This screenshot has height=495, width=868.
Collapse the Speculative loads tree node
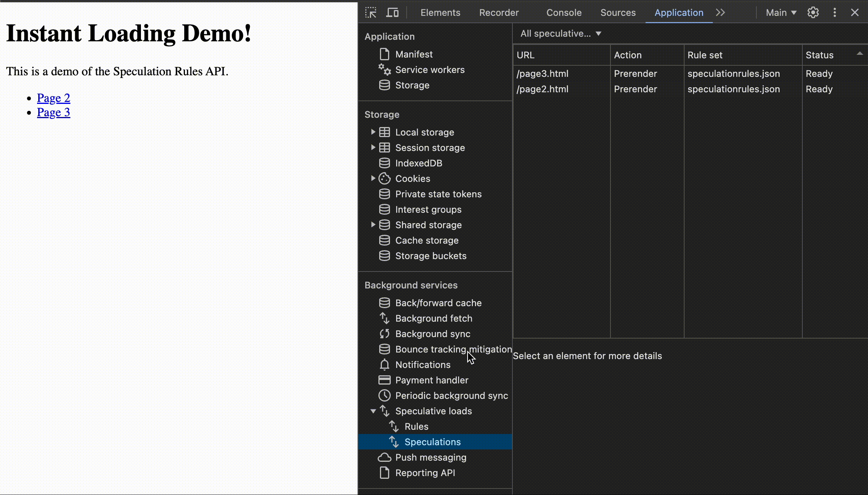373,411
